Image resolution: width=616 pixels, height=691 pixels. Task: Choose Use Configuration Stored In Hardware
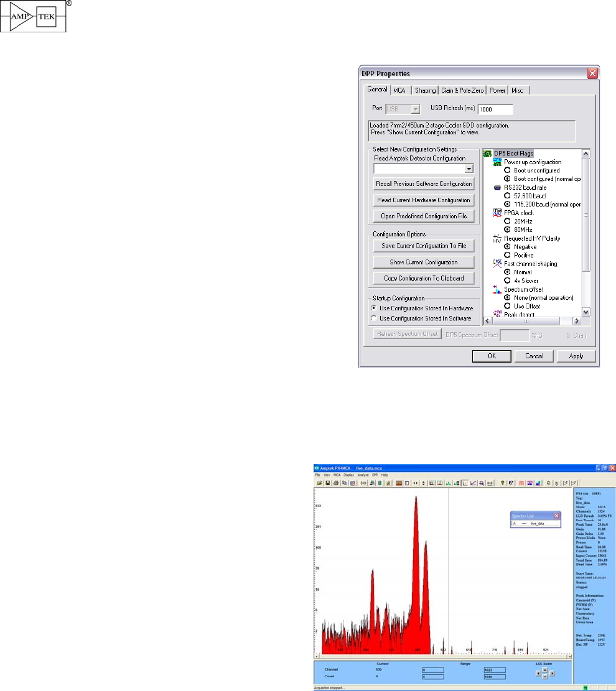coord(374,308)
